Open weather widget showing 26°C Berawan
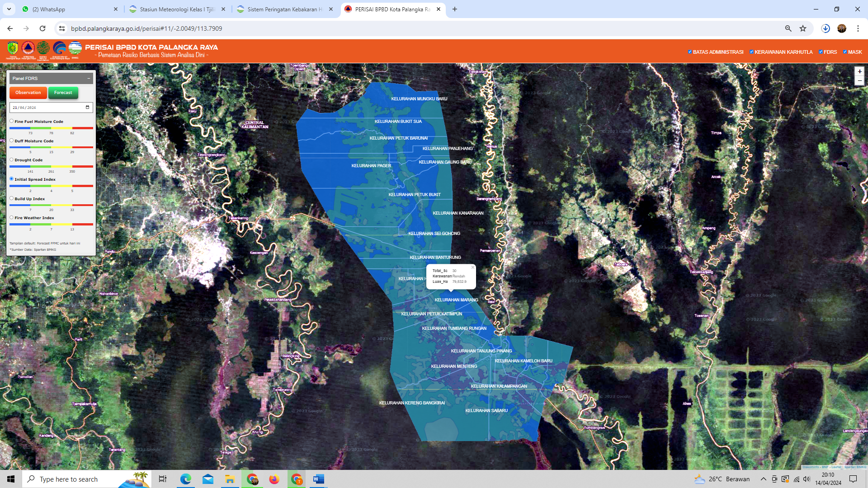Screen dimensions: 868x488 (722, 479)
